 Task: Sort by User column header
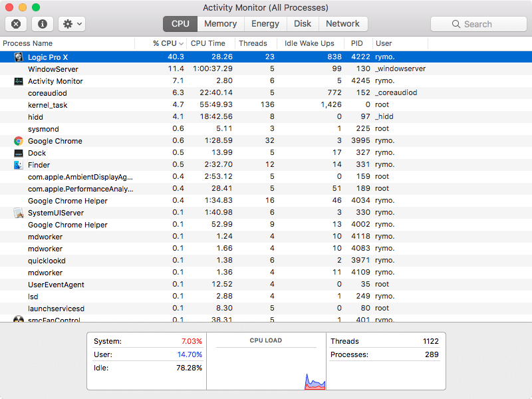point(400,43)
